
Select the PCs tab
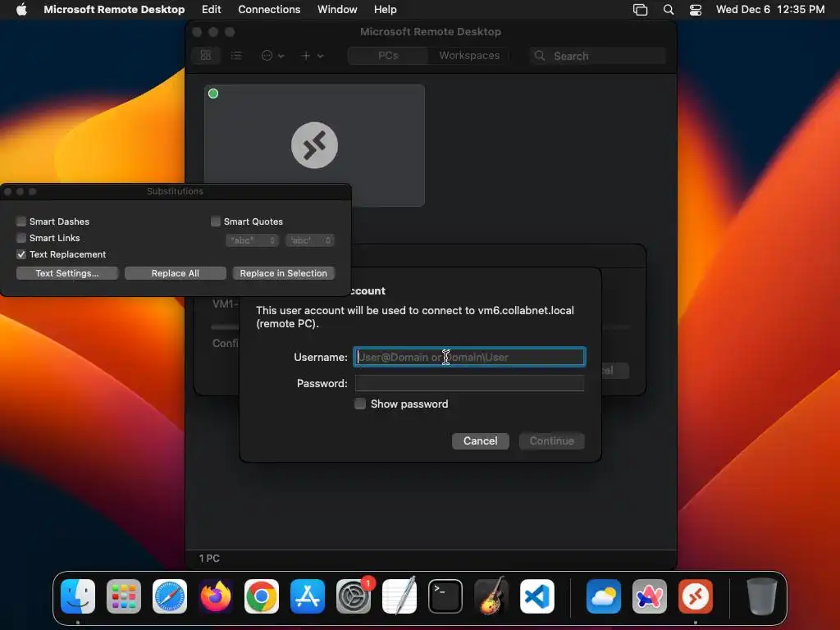click(388, 55)
